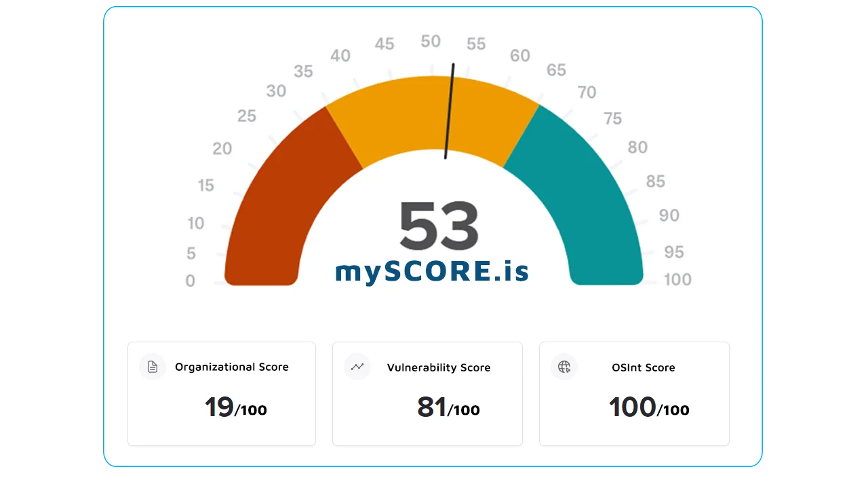Open the Organizational Score card

pos(222,394)
